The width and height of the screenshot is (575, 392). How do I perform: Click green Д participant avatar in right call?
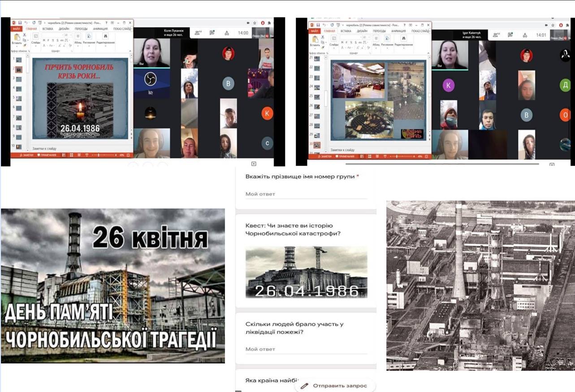coord(566,85)
